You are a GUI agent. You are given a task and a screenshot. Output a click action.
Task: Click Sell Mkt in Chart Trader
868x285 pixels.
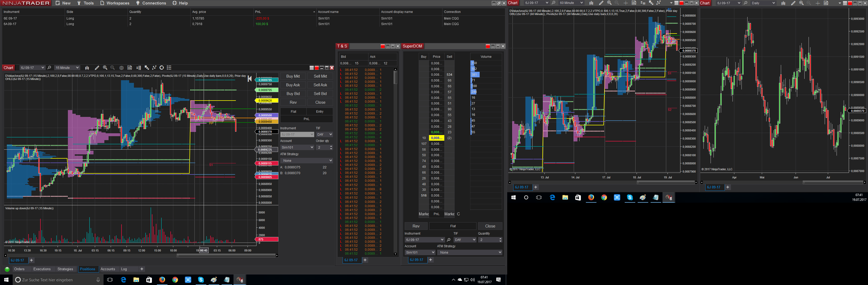click(320, 76)
